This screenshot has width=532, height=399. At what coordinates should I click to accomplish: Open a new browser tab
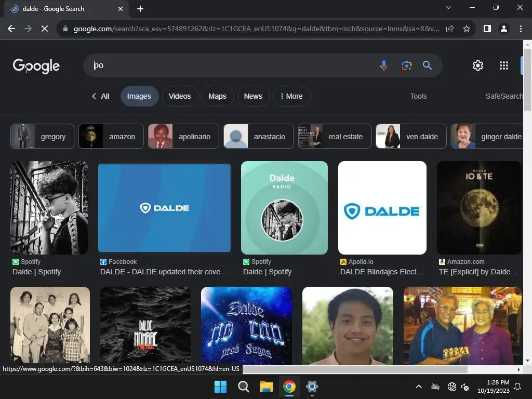[140, 9]
